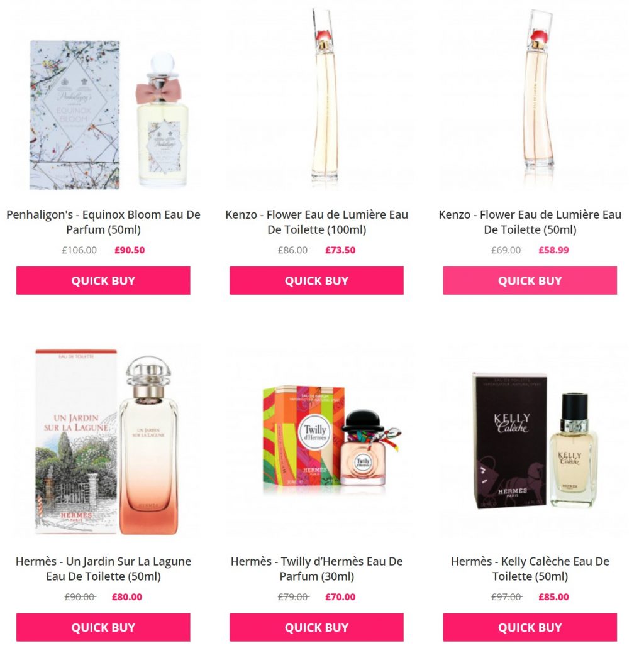Quick buy Hermès Kelly Calèche
Viewport: 644px width, 653px height.
[530, 627]
